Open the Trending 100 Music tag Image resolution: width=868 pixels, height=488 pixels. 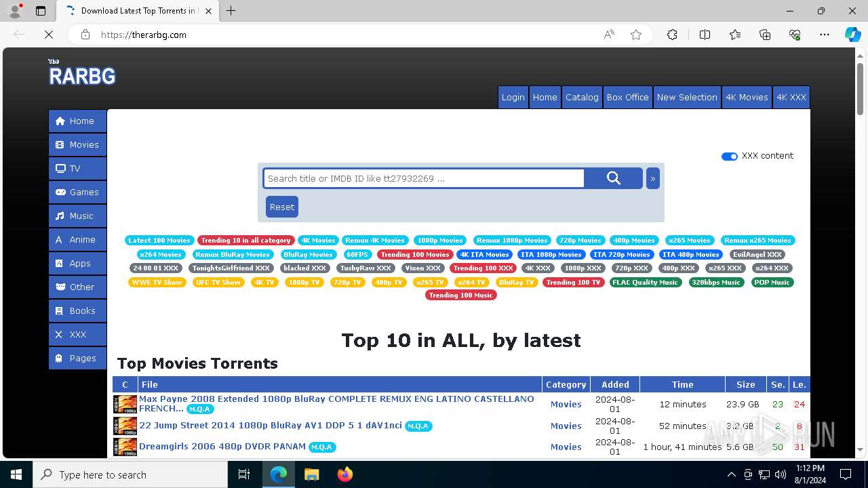pos(460,295)
